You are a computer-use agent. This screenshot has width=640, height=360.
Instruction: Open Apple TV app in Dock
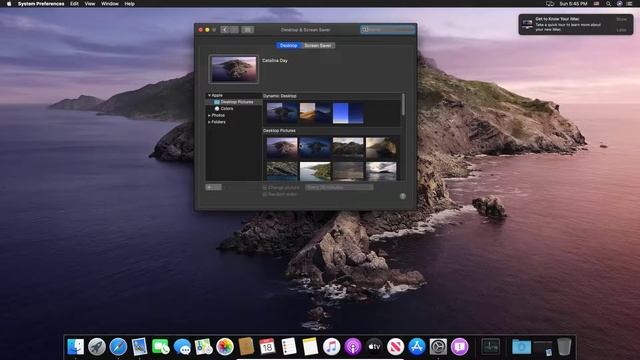(x=374, y=347)
